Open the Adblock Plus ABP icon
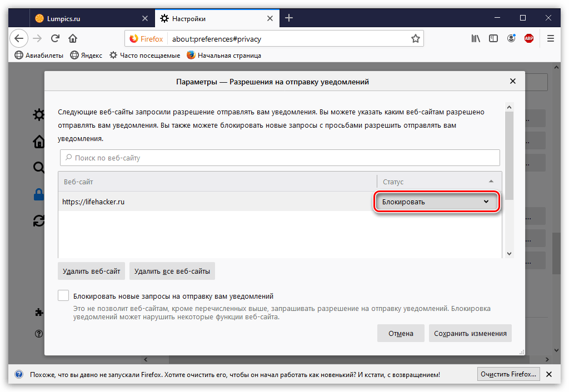Screen dimensions: 569x392 (529, 38)
